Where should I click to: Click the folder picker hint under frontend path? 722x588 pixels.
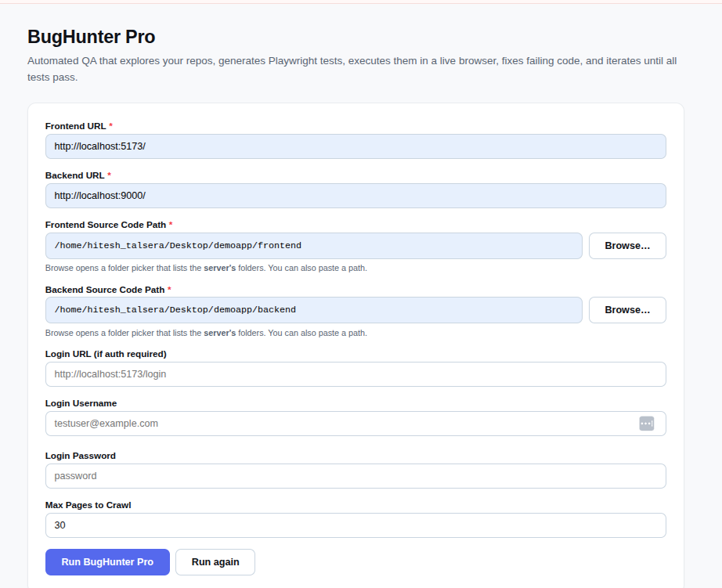[206, 268]
